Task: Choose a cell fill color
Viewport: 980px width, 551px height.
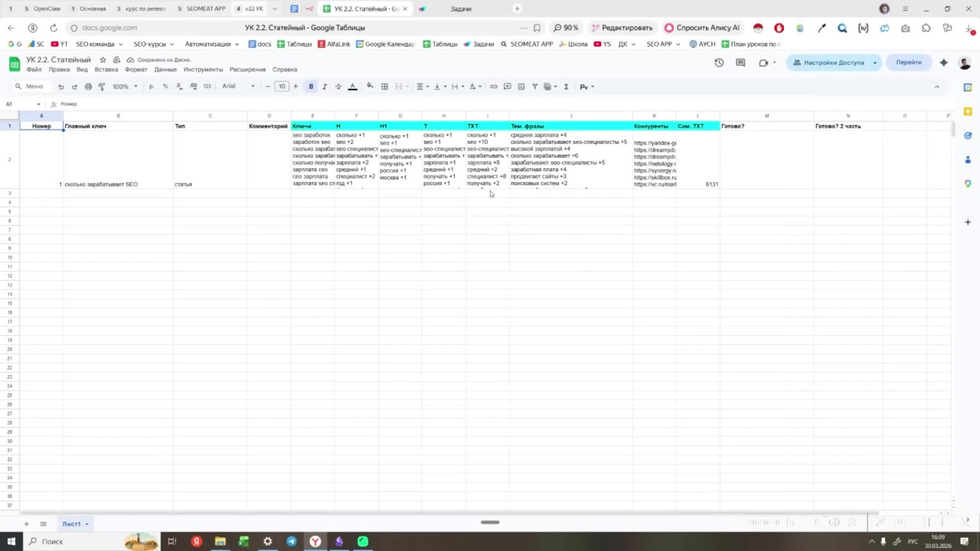Action: [x=370, y=86]
